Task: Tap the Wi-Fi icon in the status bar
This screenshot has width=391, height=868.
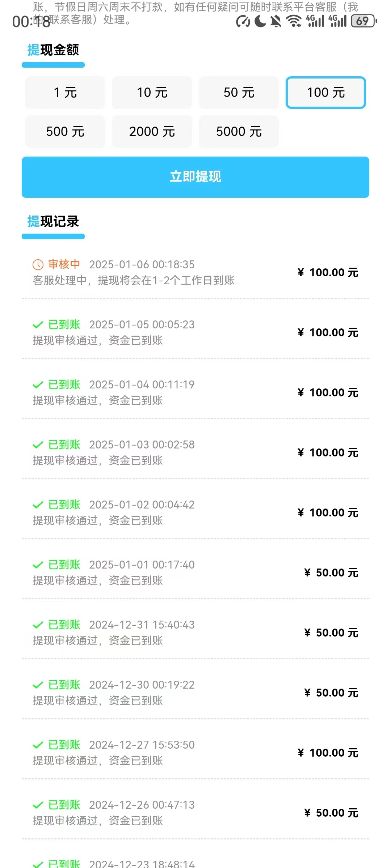Action: coord(294,21)
